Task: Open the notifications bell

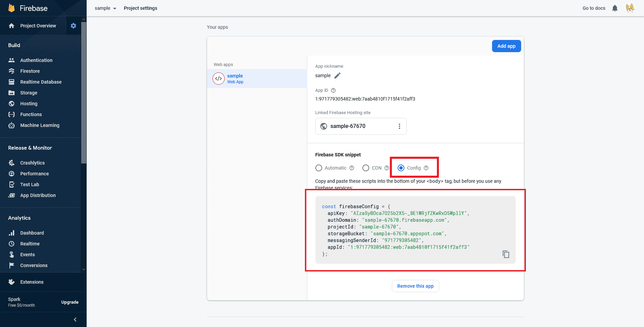Action: [x=615, y=8]
